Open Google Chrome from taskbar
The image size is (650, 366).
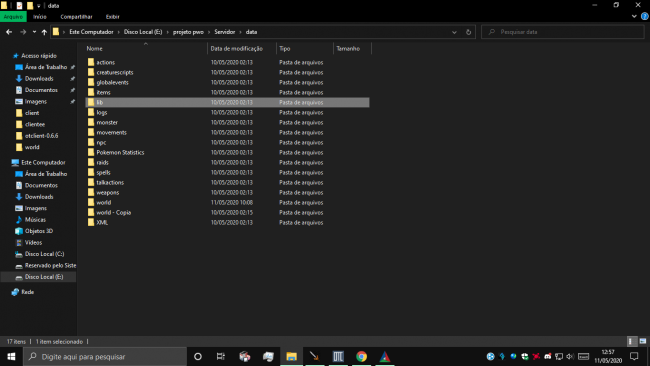click(x=361, y=356)
